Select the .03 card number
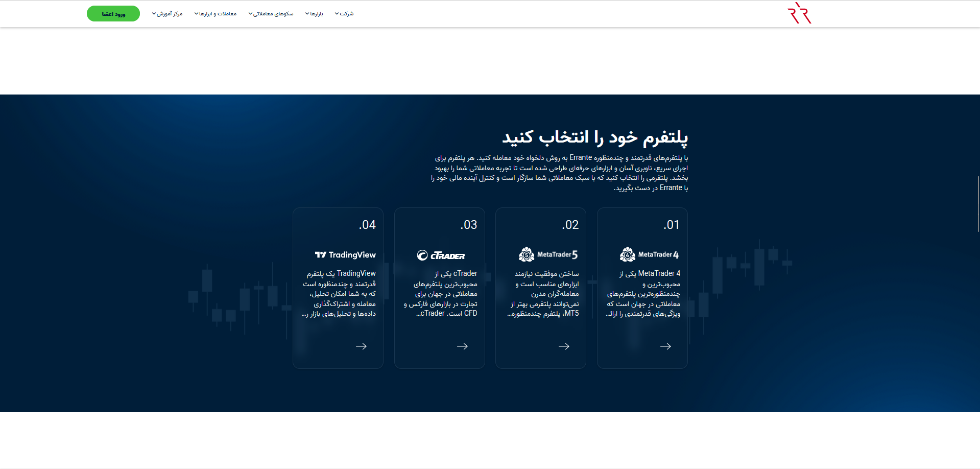This screenshot has height=469, width=980. click(468, 225)
